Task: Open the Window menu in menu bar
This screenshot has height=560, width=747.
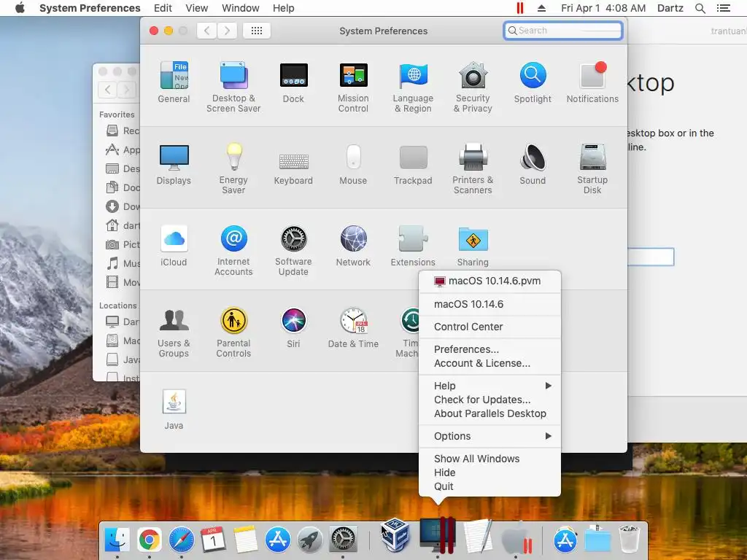Action: [241, 8]
